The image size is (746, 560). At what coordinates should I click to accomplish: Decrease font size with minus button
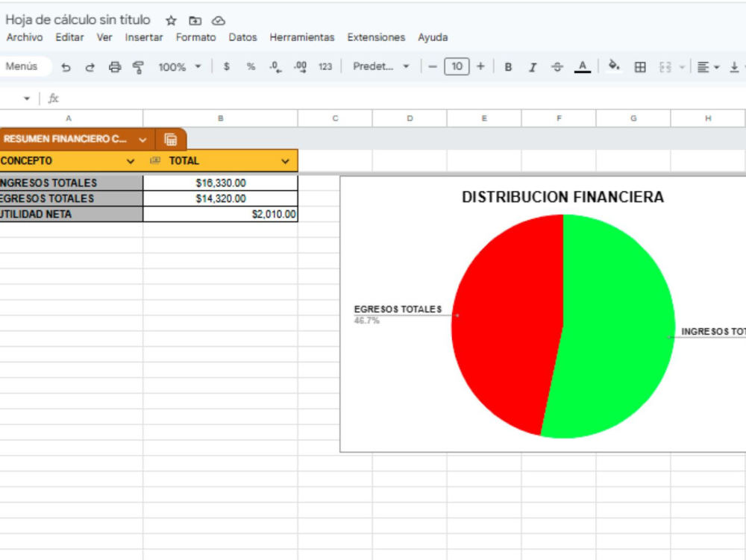click(433, 66)
